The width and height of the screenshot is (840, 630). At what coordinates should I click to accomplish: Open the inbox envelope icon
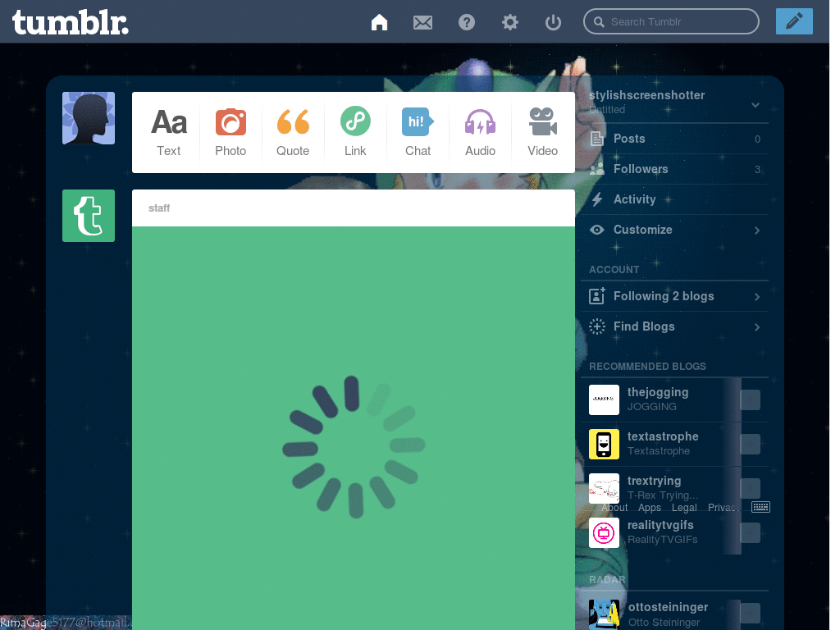pyautogui.click(x=422, y=22)
